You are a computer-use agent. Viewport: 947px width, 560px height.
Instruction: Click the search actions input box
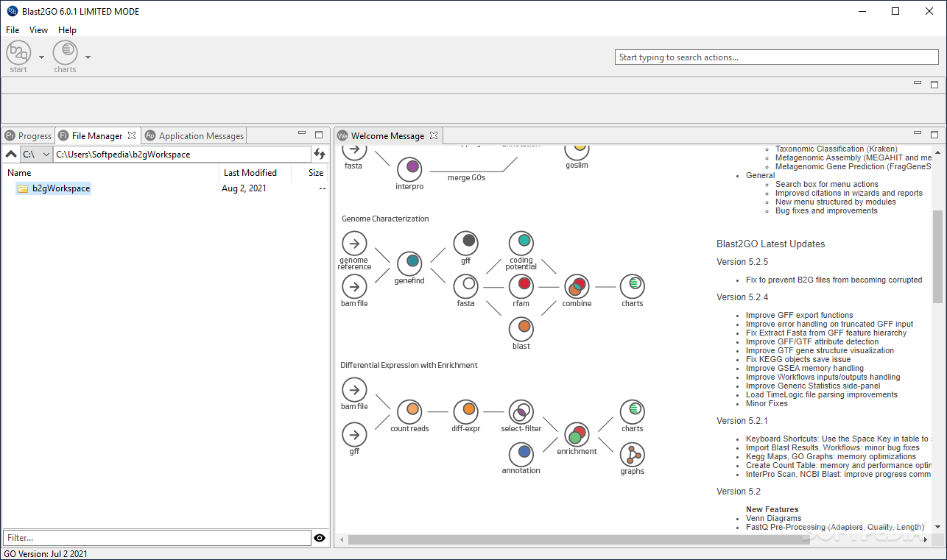776,57
